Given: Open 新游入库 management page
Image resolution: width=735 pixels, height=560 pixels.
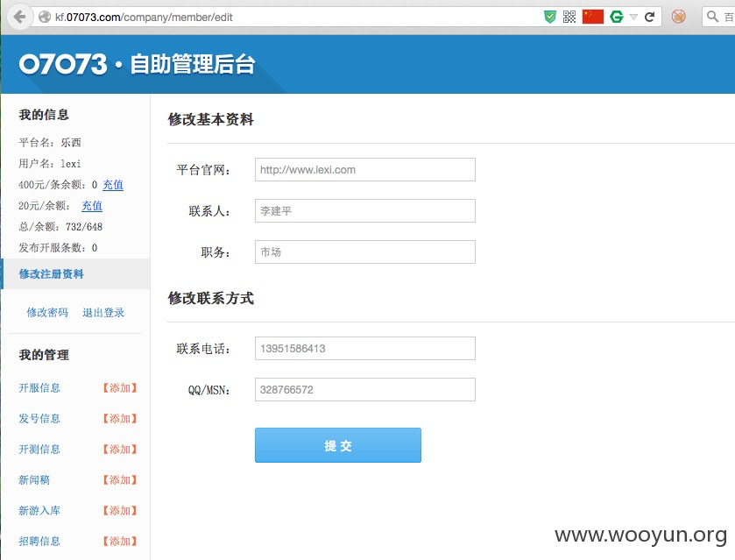Looking at the screenshot, I should pos(39,510).
